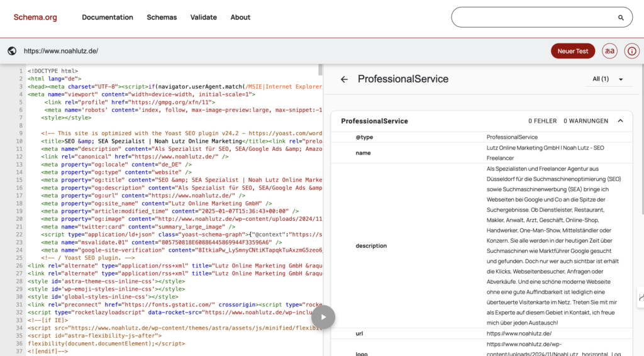Image resolution: width=644 pixels, height=356 pixels.
Task: Click the Yoast SEO plugin comment line 9
Action: (182, 133)
